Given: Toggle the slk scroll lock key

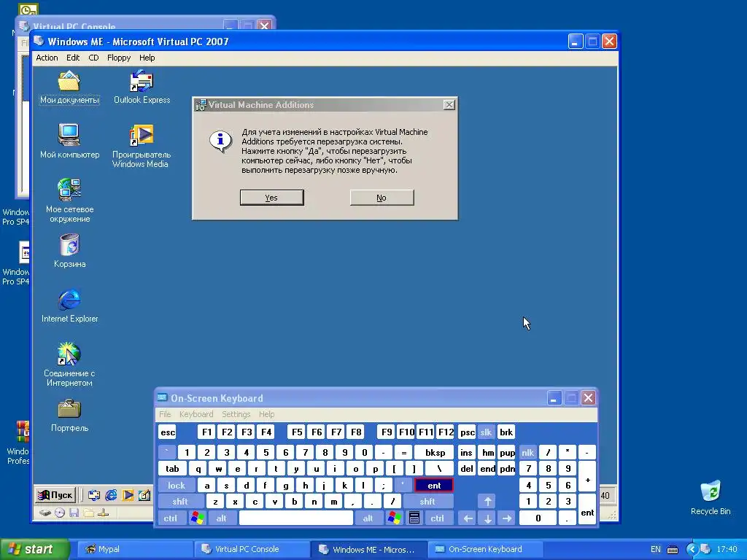Looking at the screenshot, I should [485, 432].
